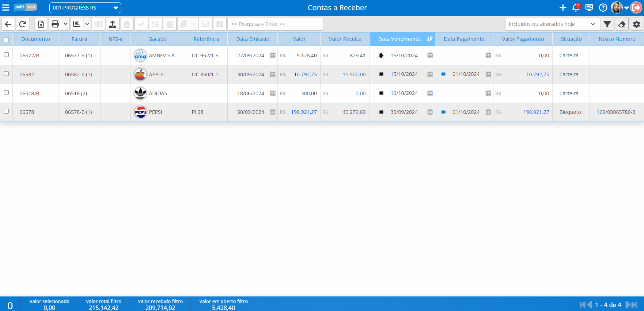
Task: Expand the chart report dropdown arrow
Action: pos(87,24)
